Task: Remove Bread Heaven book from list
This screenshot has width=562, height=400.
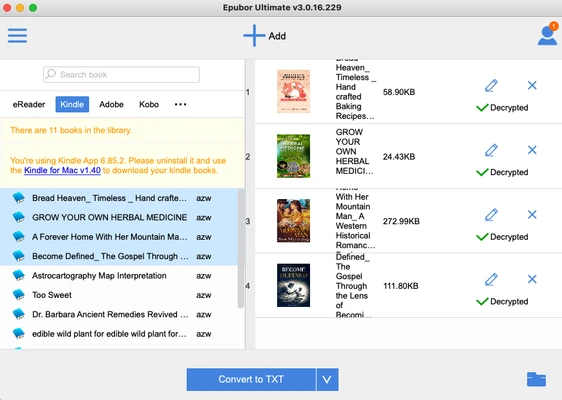Action: 532,85
